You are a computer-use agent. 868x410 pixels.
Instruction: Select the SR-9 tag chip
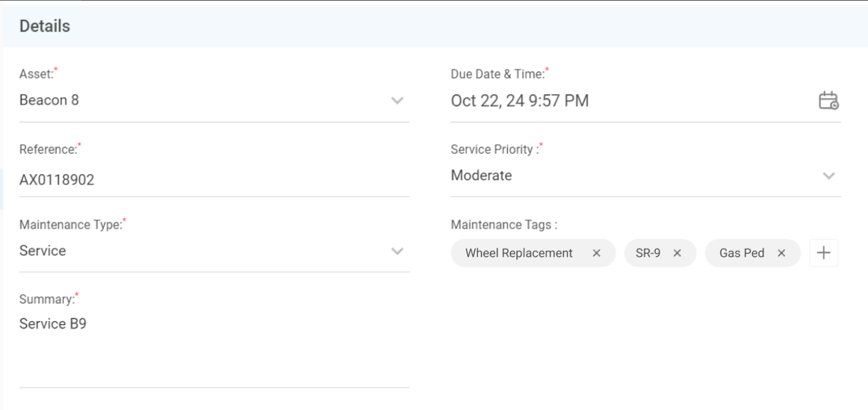648,253
